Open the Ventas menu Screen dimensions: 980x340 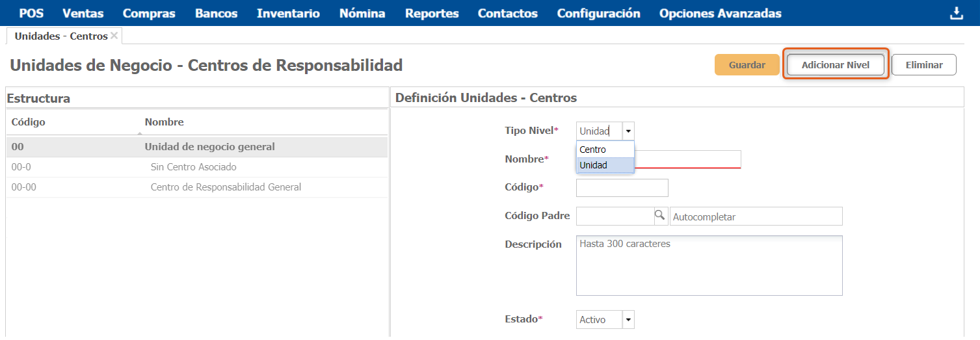(83, 13)
